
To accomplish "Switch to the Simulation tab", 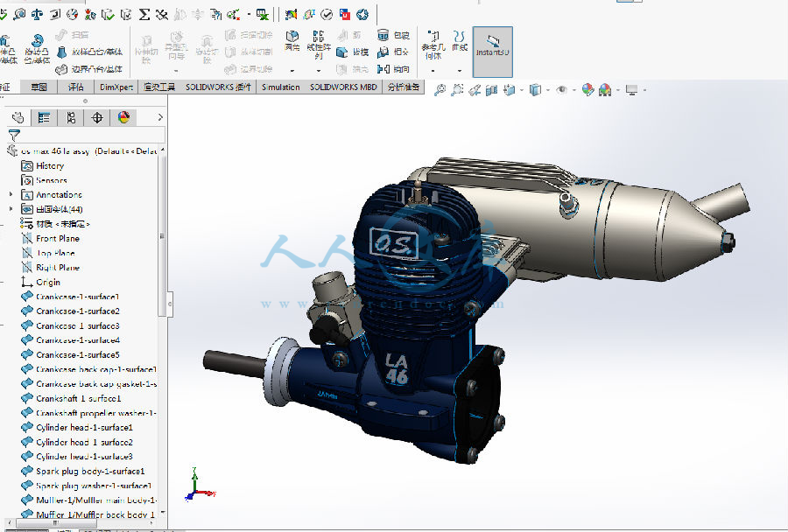I will [280, 87].
